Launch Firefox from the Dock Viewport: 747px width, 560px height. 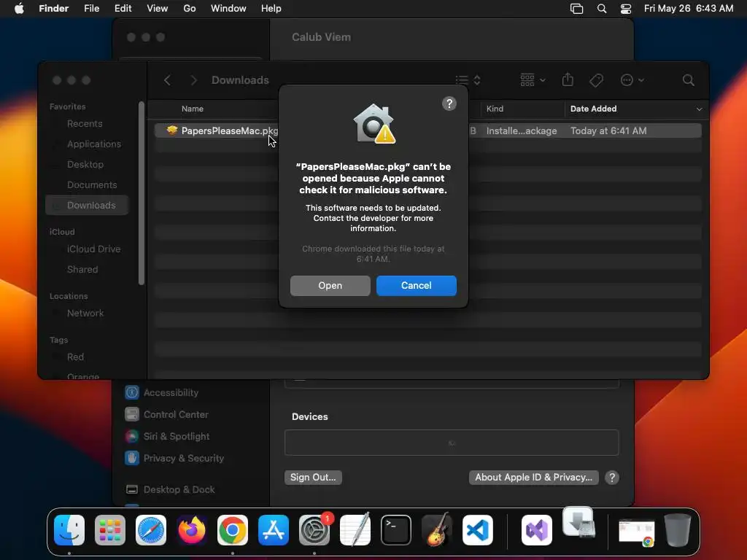tap(192, 530)
